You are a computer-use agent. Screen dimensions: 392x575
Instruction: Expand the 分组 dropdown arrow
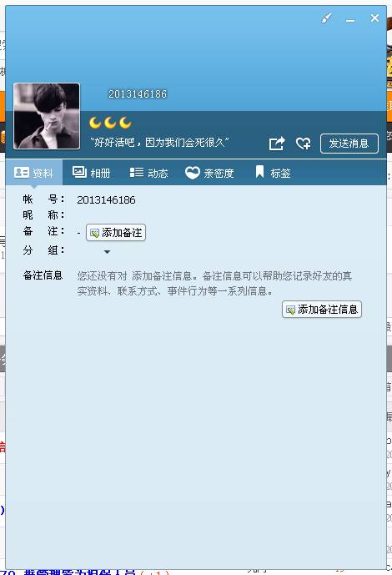[x=107, y=252]
